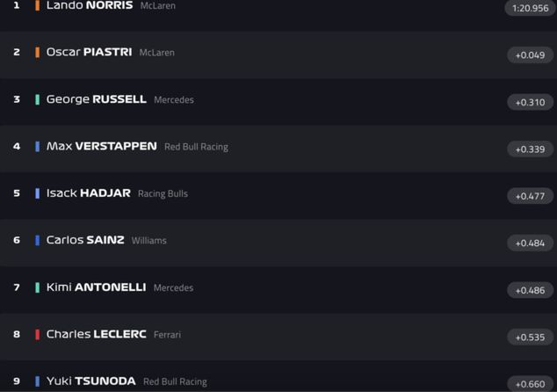The width and height of the screenshot is (557, 392).
Task: Click the +0.339 gap badge
Action: click(x=530, y=149)
